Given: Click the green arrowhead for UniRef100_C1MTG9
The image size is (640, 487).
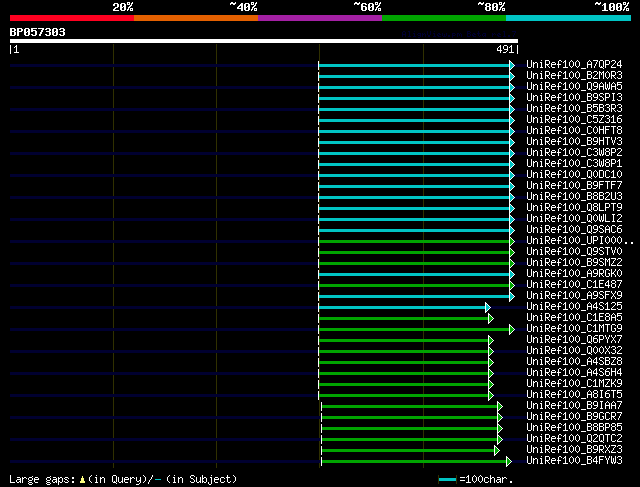Looking at the screenshot, I should click(512, 329).
